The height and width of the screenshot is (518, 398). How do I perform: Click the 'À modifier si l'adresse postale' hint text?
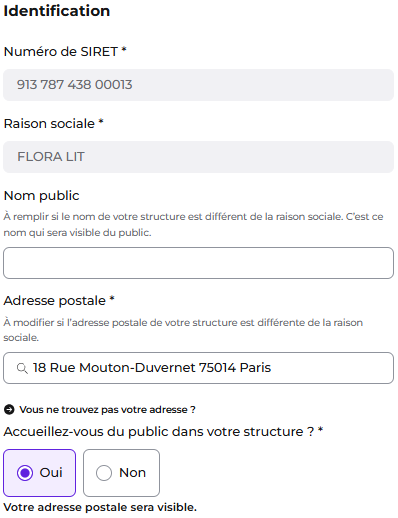[183, 330]
